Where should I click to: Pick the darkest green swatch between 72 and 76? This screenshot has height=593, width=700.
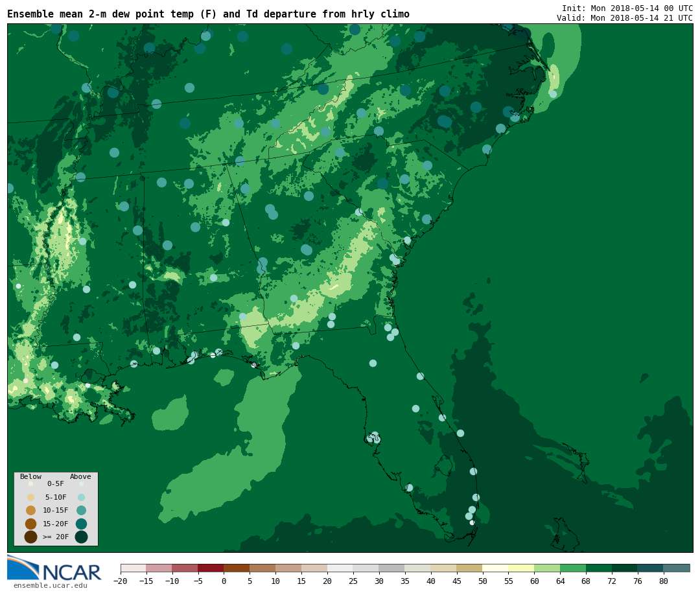(x=625, y=568)
